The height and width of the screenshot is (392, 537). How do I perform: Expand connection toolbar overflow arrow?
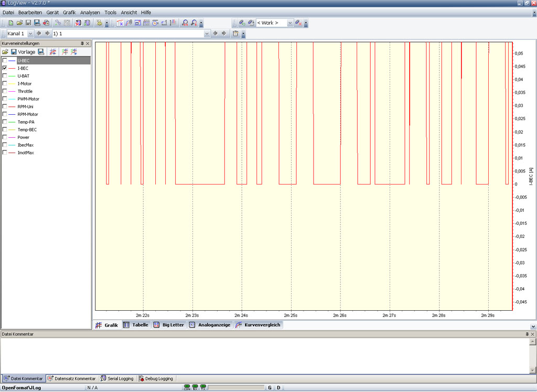[x=306, y=23]
